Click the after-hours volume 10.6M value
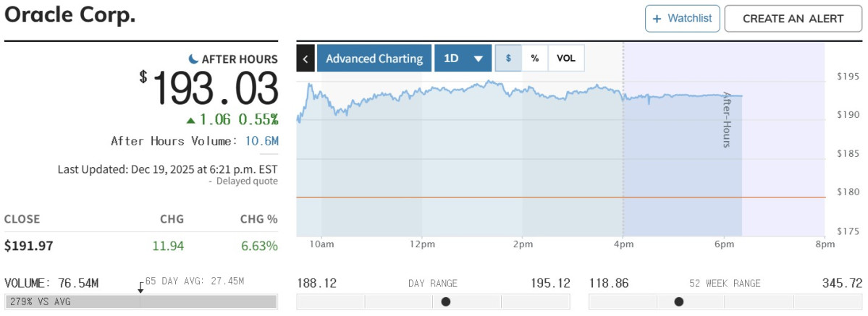The height and width of the screenshot is (316, 868). (x=261, y=141)
